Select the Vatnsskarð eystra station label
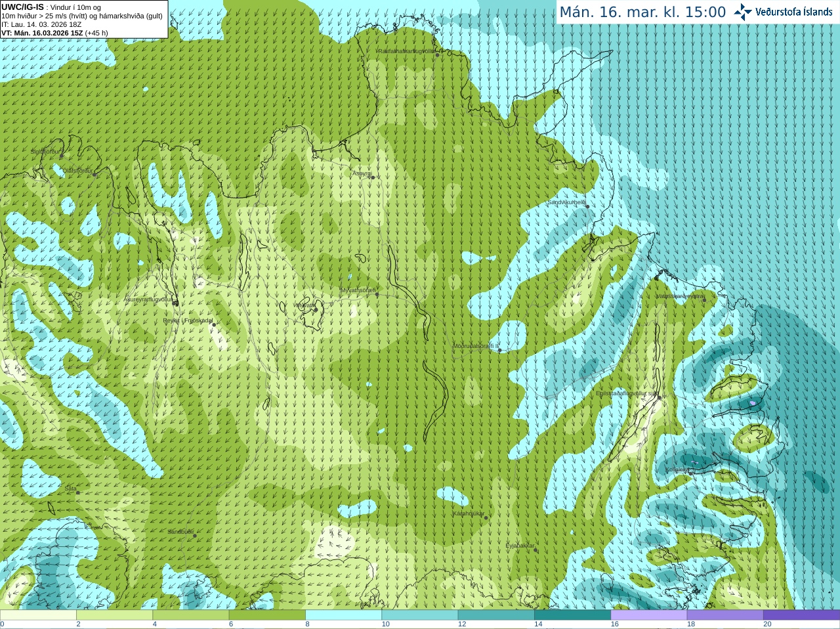This screenshot has height=629, width=840. [x=679, y=297]
